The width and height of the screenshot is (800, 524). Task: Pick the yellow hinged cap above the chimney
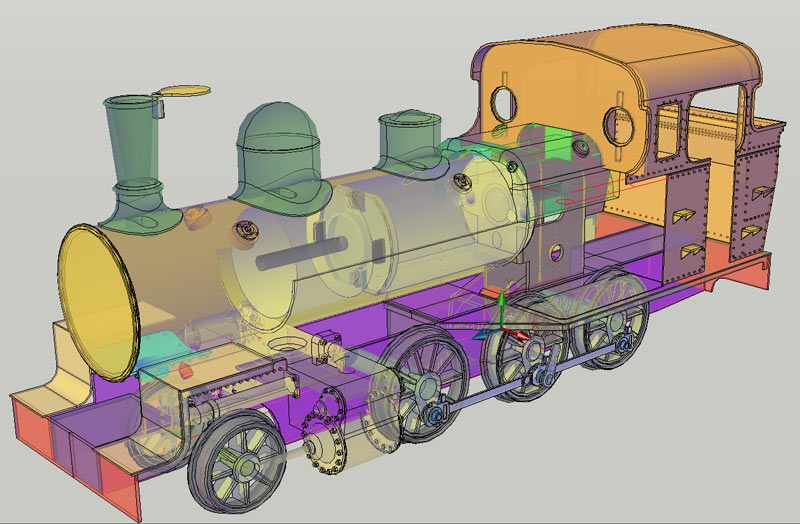[x=182, y=91]
